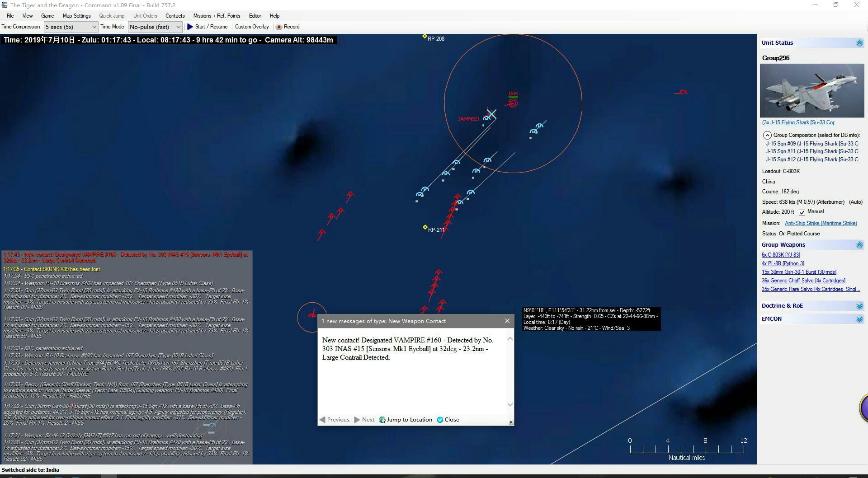This screenshot has height=478, width=868.
Task: Select the red hostile aircraft contact at far right
Action: tap(682, 92)
